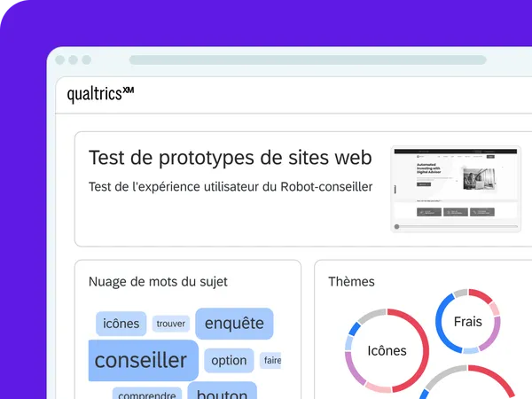The height and width of the screenshot is (399, 532).
Task: Click the browser address bar
Action: 308,60
